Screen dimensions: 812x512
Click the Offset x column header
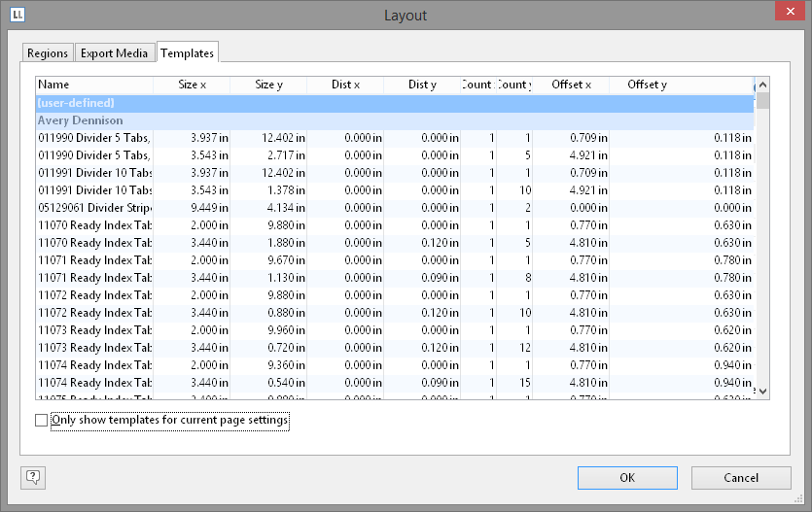click(x=571, y=85)
